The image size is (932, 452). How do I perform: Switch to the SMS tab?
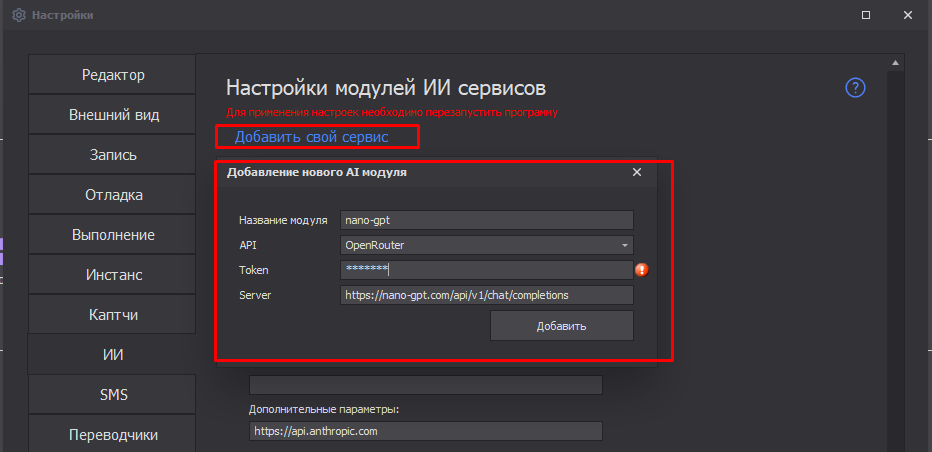pyautogui.click(x=112, y=394)
